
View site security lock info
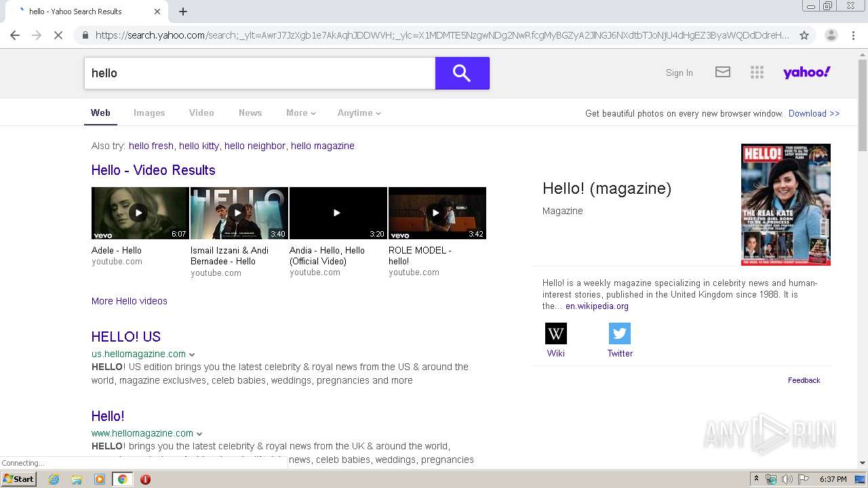(x=85, y=35)
